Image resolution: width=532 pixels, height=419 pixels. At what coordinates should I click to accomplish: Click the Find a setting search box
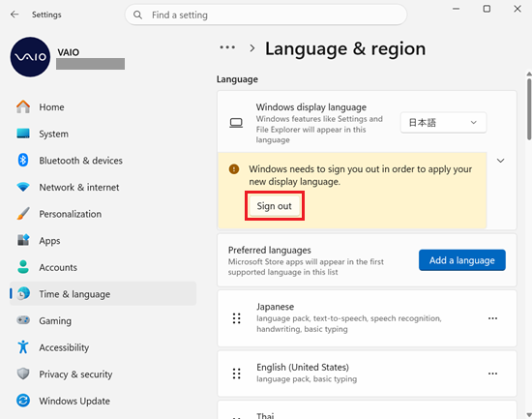click(x=266, y=15)
